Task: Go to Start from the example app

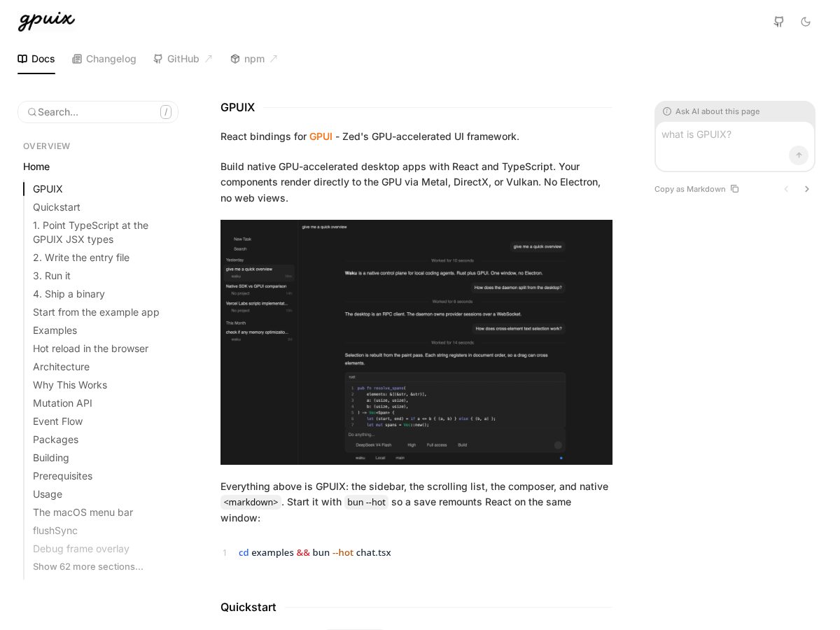Action: point(96,312)
